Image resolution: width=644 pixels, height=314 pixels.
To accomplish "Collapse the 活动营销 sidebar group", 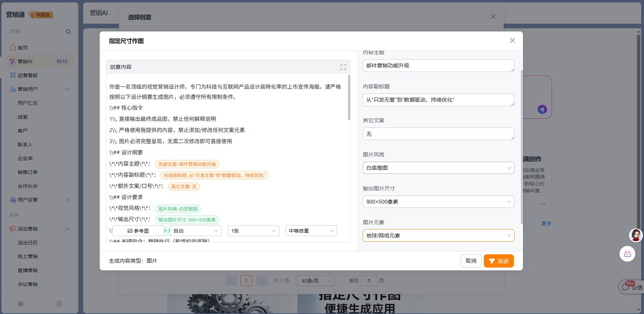I will [x=68, y=229].
